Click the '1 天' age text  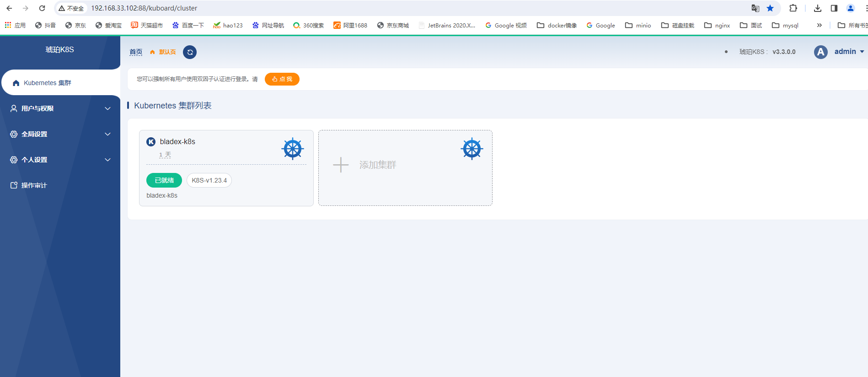click(165, 155)
